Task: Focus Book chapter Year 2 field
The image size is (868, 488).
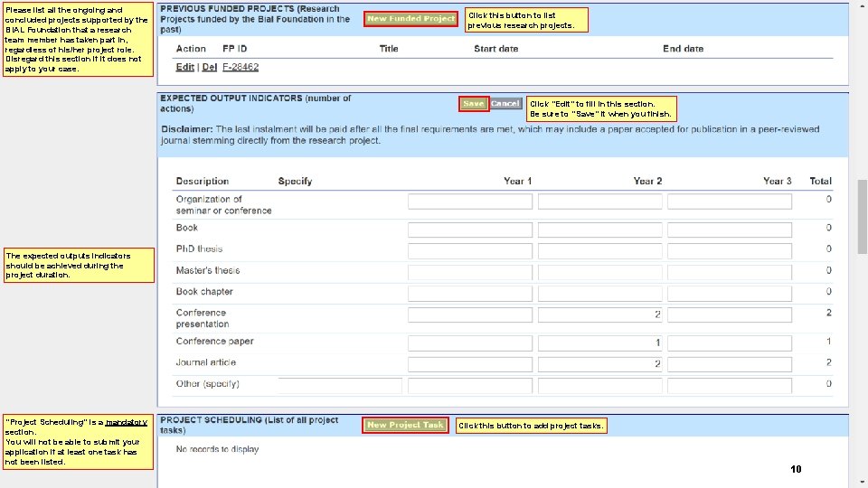Action: coord(600,293)
